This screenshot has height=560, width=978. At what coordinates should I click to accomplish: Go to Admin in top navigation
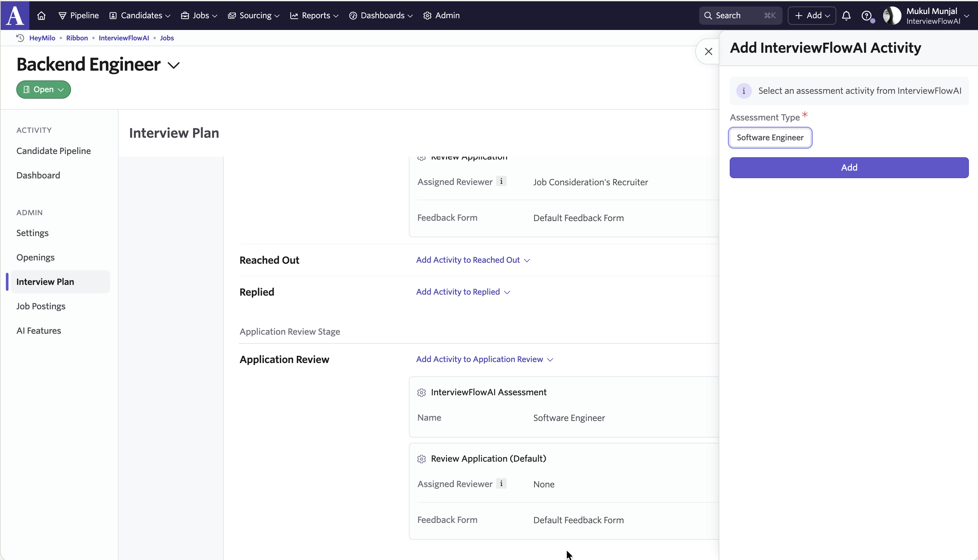pos(442,15)
